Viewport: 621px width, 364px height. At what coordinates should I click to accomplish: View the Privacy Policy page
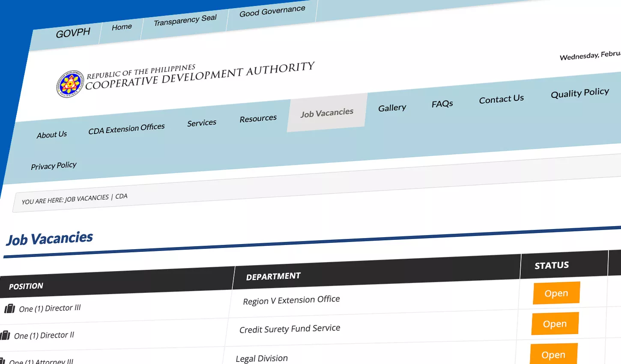point(54,165)
